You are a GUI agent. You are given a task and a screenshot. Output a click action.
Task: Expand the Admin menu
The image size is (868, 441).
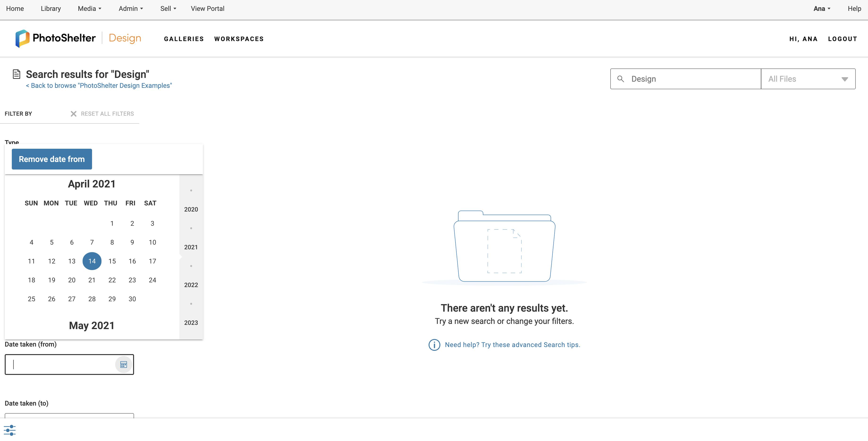coord(131,9)
